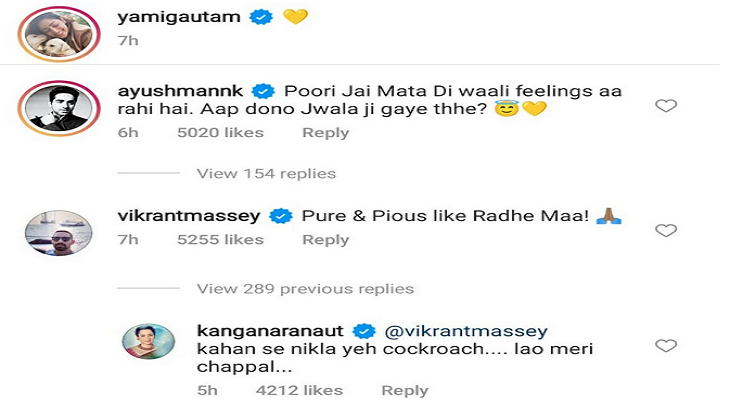The image size is (730, 419).
Task: Reply to vikrantmassey's comment
Action: pyautogui.click(x=325, y=240)
